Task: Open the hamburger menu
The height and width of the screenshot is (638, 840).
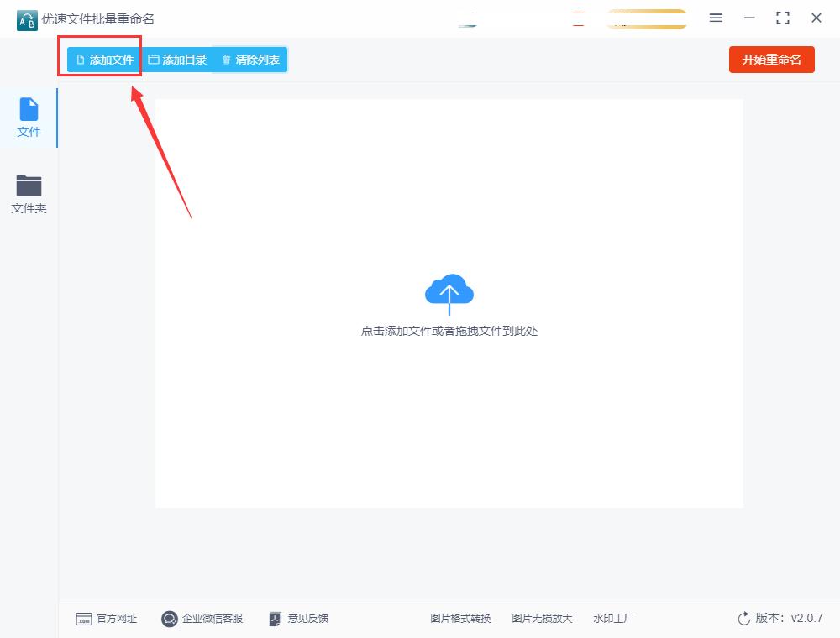Action: [716, 18]
